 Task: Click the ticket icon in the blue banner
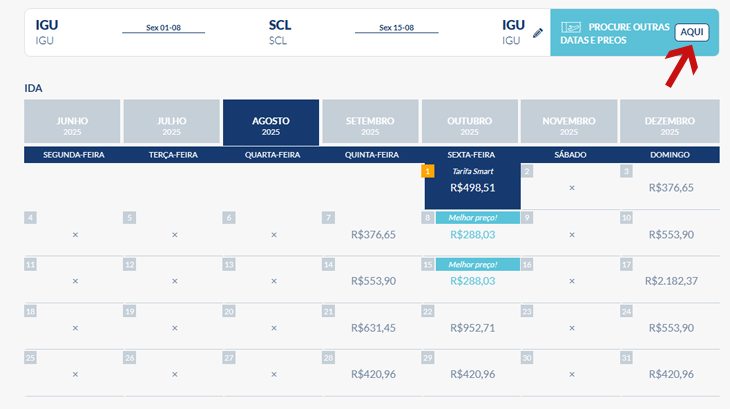point(571,27)
